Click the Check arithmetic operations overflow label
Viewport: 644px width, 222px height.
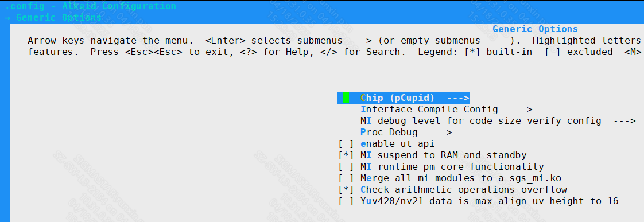pyautogui.click(x=464, y=190)
